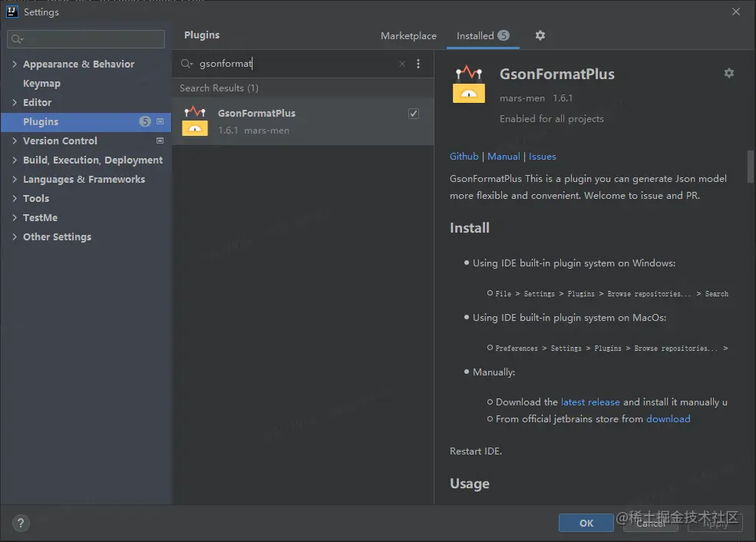756x542 pixels.
Task: Select Build, Execution, Deployment label
Action: click(x=93, y=160)
